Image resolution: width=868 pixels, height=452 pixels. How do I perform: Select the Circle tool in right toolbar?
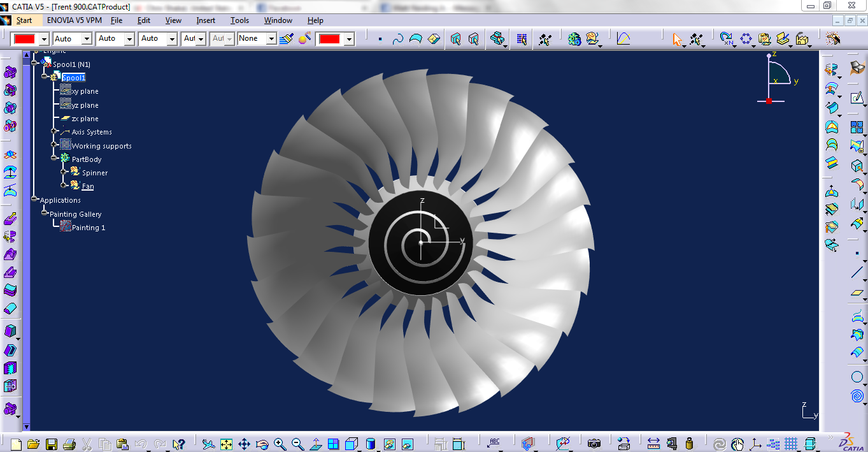[x=857, y=377]
